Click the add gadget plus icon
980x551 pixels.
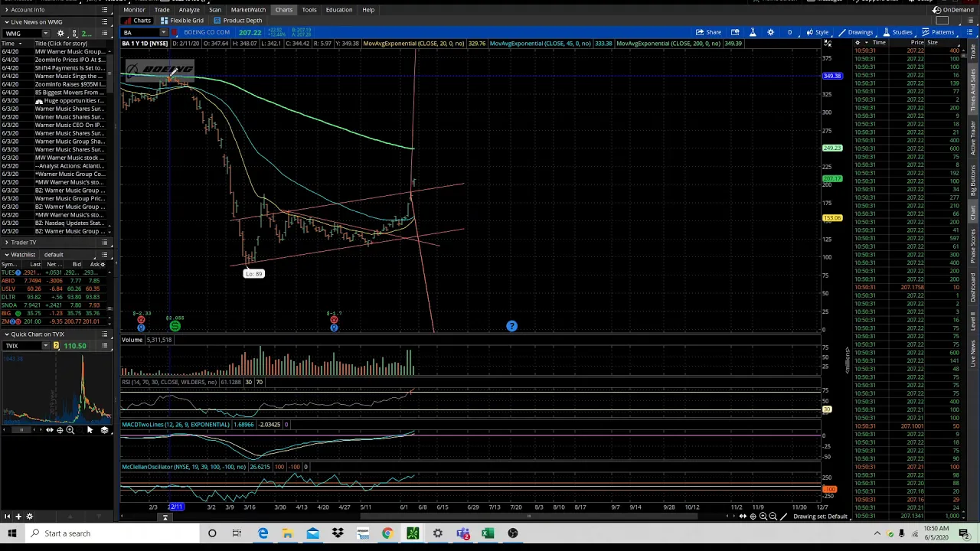click(x=18, y=517)
